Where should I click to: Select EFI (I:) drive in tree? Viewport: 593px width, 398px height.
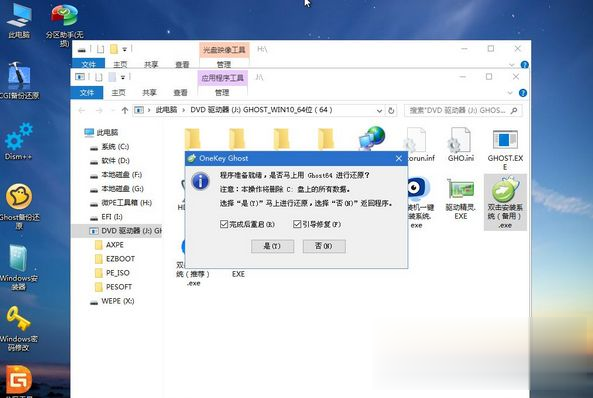pyautogui.click(x=112, y=217)
